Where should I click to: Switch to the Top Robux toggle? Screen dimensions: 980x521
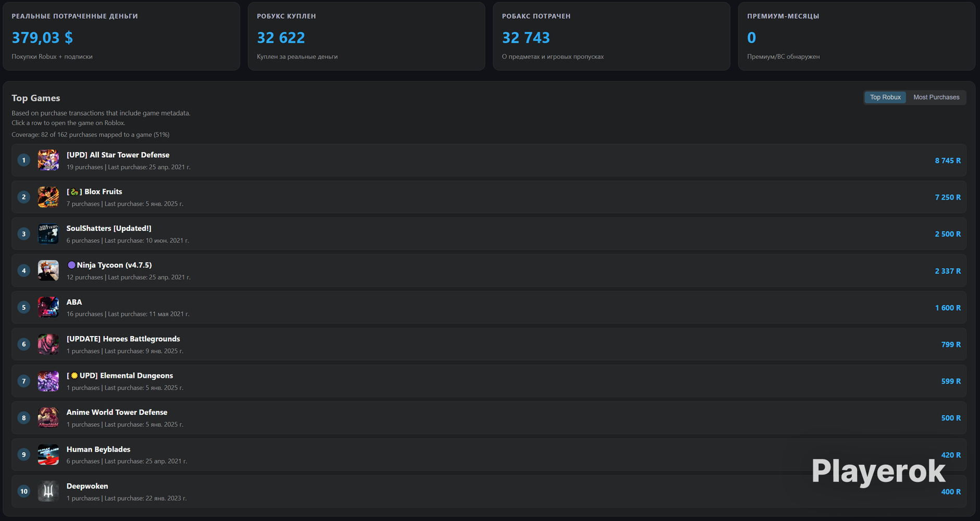[x=885, y=97]
